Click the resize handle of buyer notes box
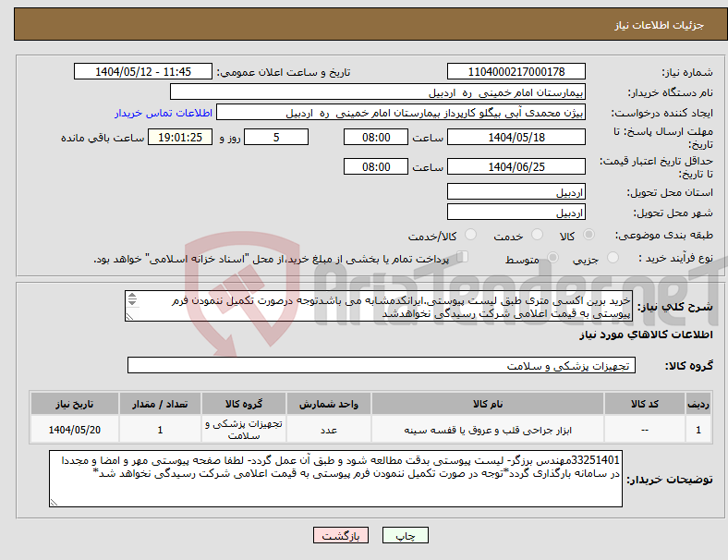This screenshot has height=560, width=728. tap(54, 503)
